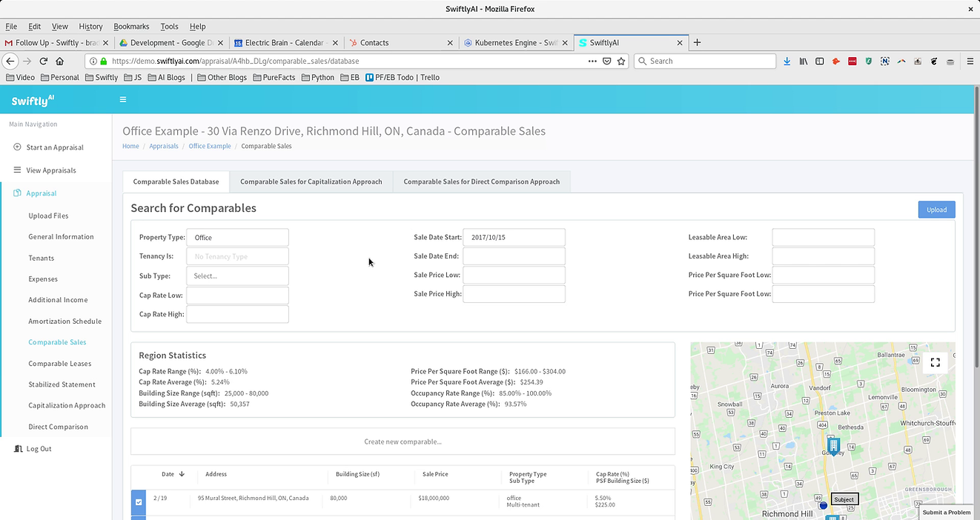
Task: Select Create new comparable
Action: [403, 441]
